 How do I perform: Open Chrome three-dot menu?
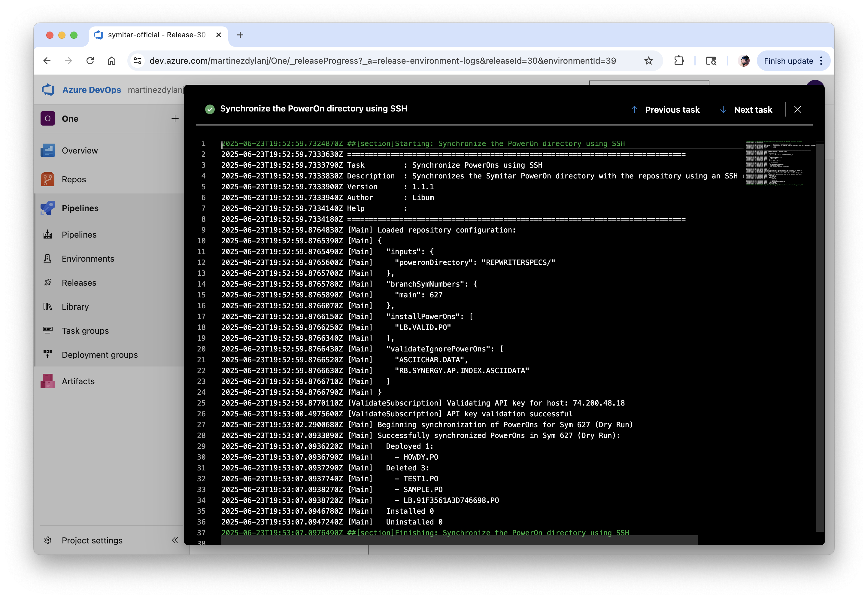821,61
